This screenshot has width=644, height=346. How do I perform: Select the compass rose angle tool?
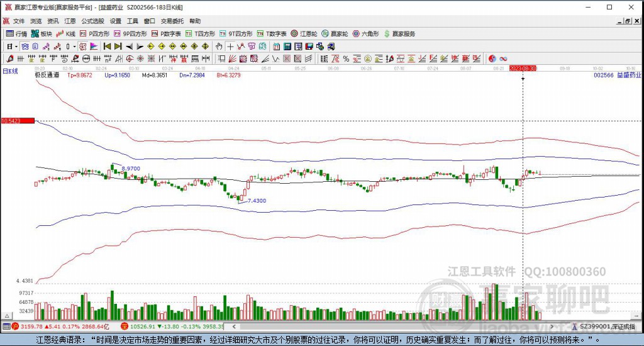(140, 59)
